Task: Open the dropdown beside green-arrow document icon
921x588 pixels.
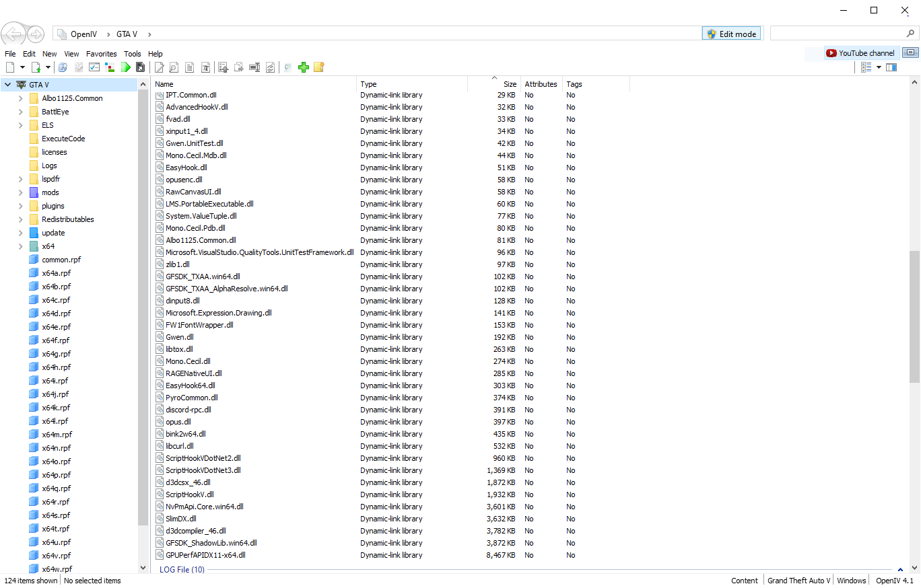Action: point(48,67)
